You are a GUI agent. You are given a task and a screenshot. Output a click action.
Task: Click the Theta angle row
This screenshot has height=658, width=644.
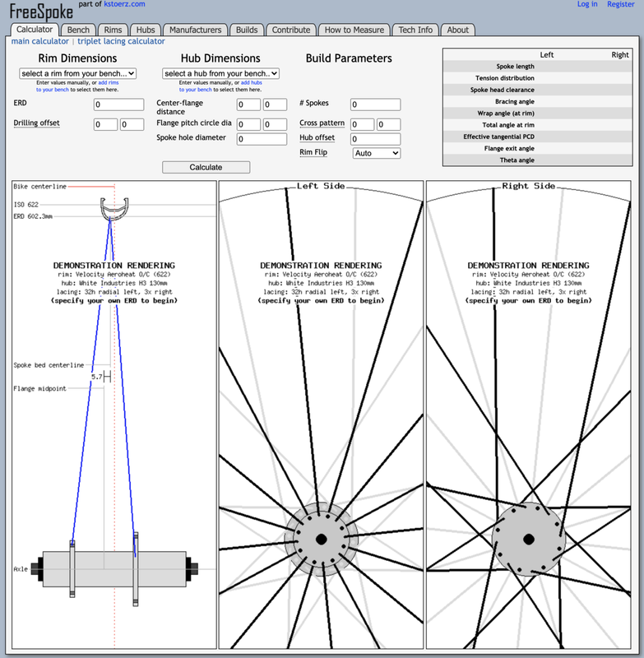click(537, 160)
